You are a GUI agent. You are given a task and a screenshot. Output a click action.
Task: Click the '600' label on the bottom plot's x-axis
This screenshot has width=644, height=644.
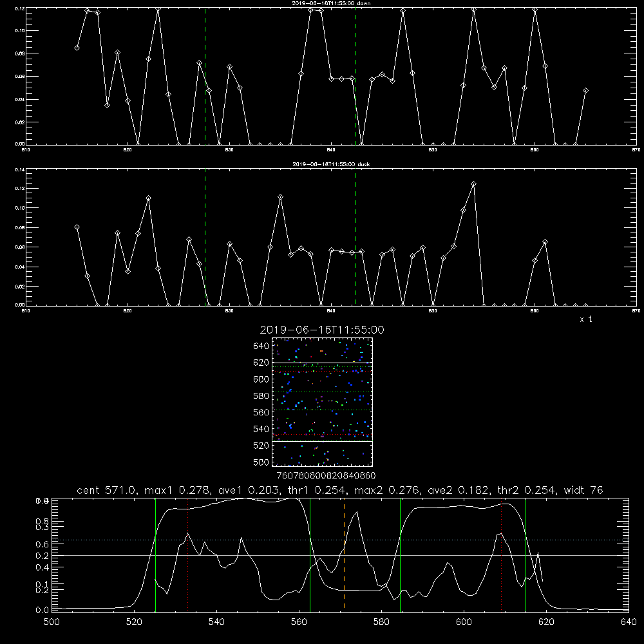tap(464, 622)
